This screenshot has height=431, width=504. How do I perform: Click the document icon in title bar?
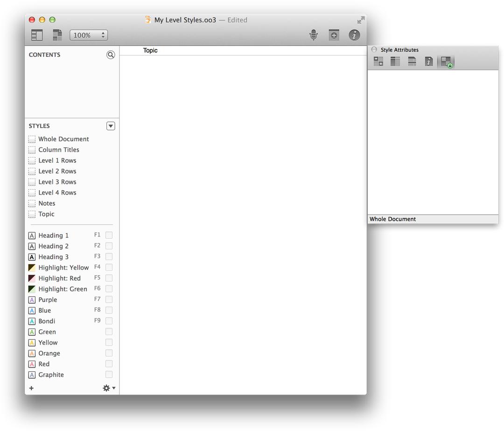pyautogui.click(x=148, y=20)
